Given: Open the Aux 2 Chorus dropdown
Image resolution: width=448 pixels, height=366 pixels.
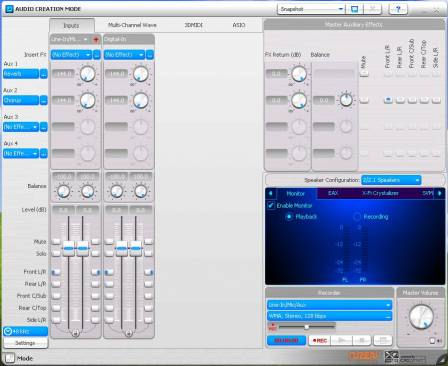Looking at the screenshot, I should [21, 100].
